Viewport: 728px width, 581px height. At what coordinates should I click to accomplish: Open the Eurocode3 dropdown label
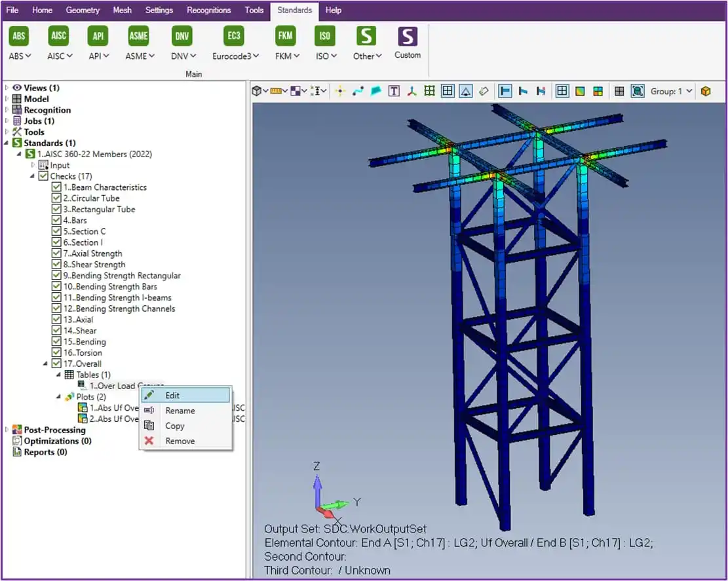pyautogui.click(x=235, y=56)
